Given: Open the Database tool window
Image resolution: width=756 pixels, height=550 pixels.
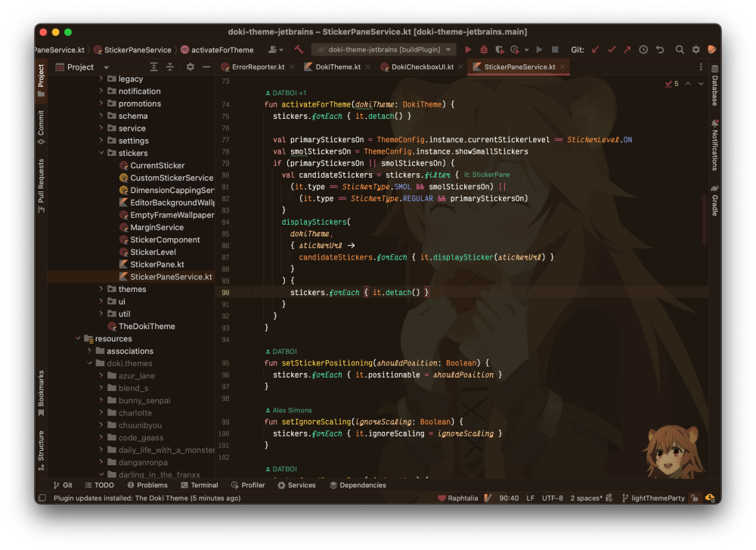Looking at the screenshot, I should (x=714, y=85).
